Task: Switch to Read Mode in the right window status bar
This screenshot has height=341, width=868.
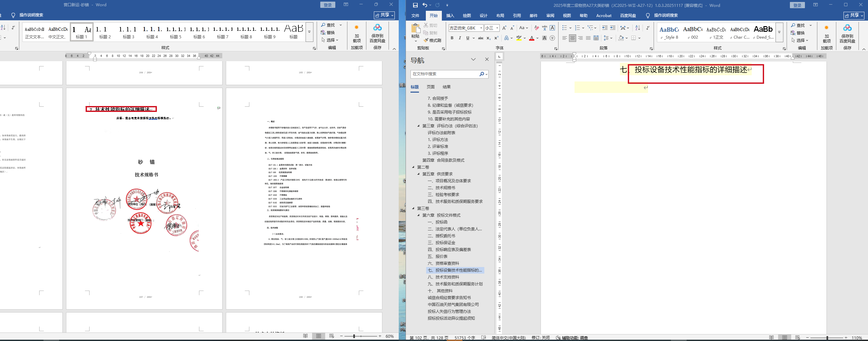Action: (x=772, y=338)
